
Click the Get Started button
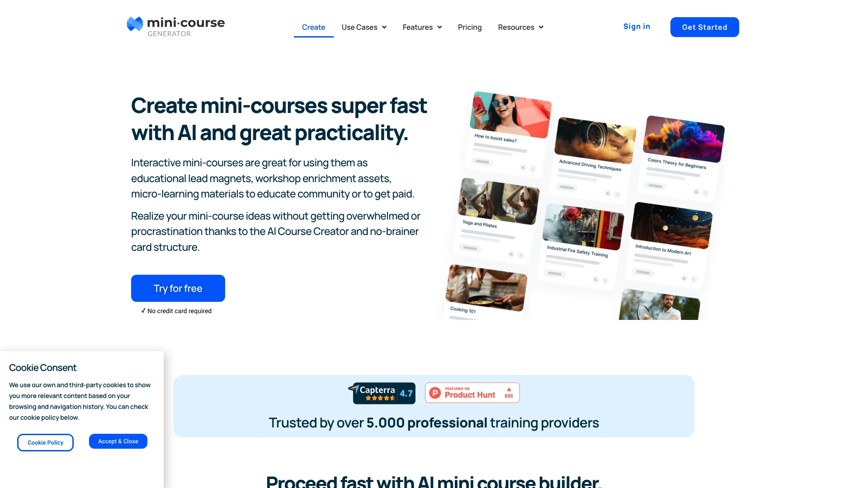704,27
